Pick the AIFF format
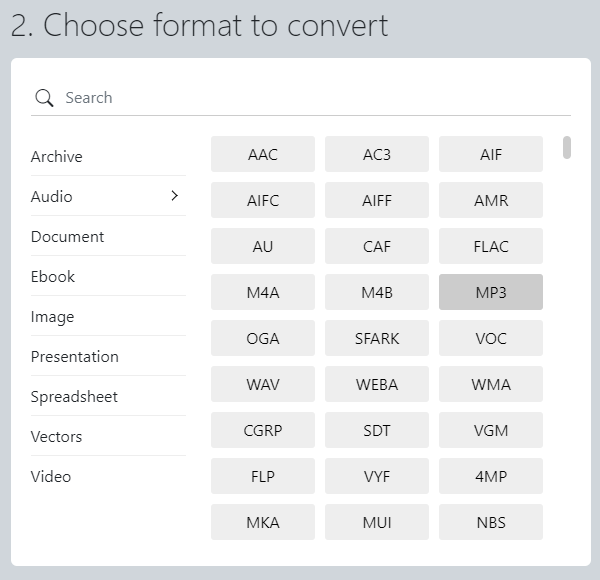 [x=377, y=200]
